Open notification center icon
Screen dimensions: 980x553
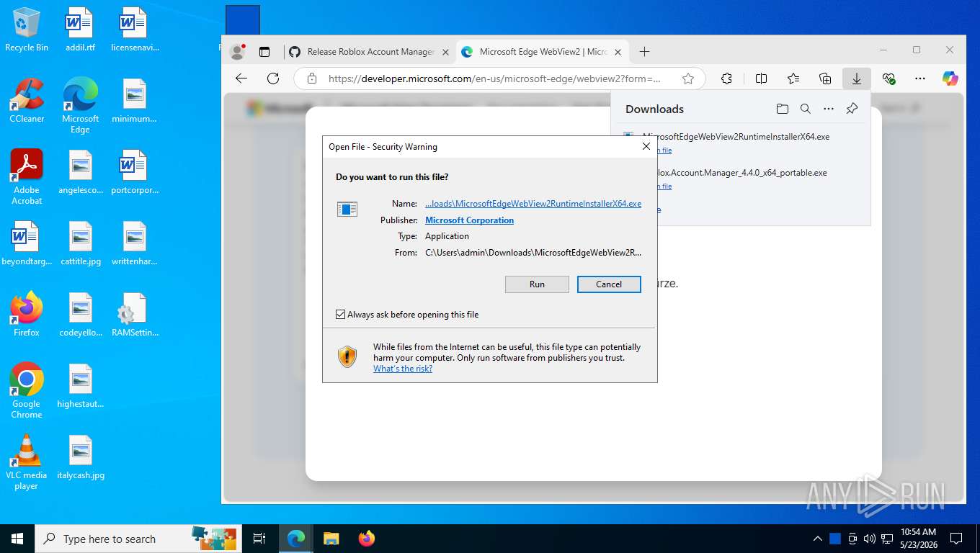tap(956, 539)
